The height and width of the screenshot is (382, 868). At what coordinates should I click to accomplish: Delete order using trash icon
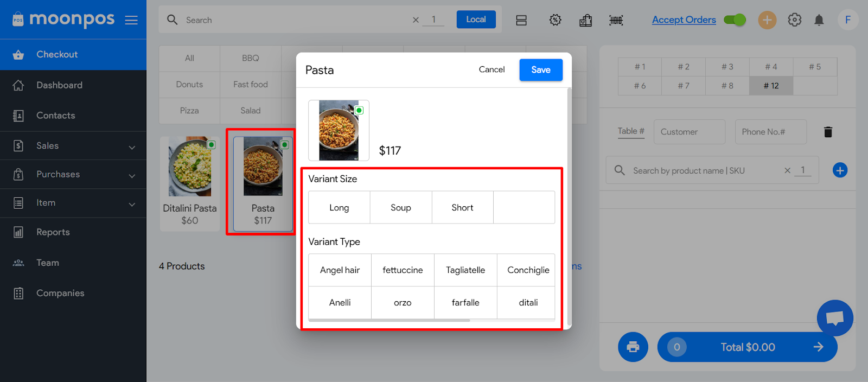click(828, 132)
